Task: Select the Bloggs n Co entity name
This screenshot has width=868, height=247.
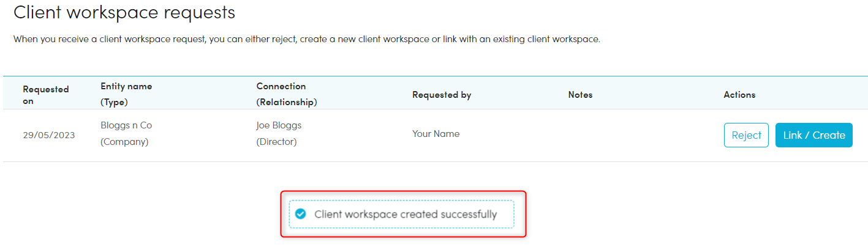Action: [x=126, y=125]
